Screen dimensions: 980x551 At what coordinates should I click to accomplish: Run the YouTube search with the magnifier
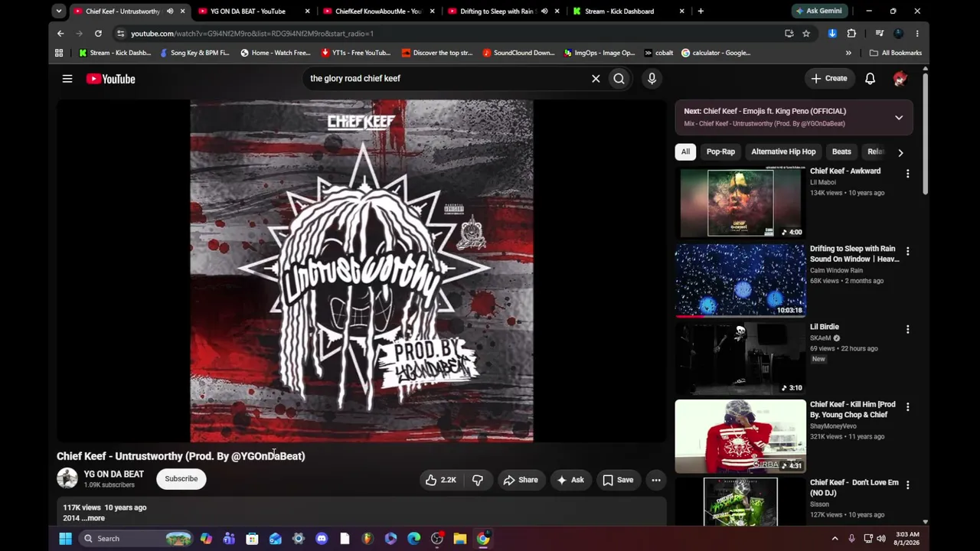click(619, 78)
